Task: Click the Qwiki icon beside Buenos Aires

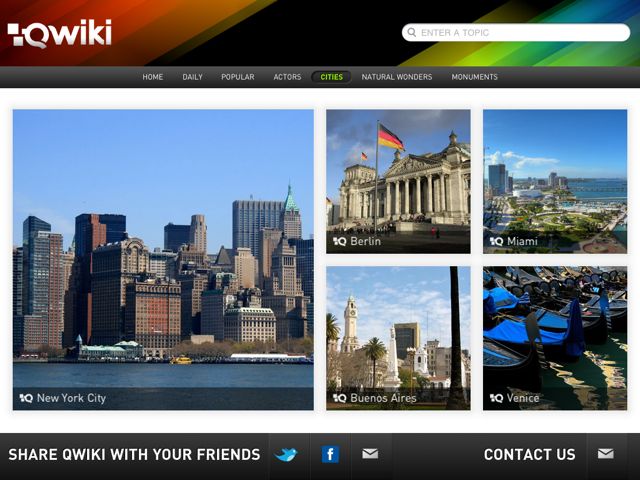Action: tap(340, 398)
